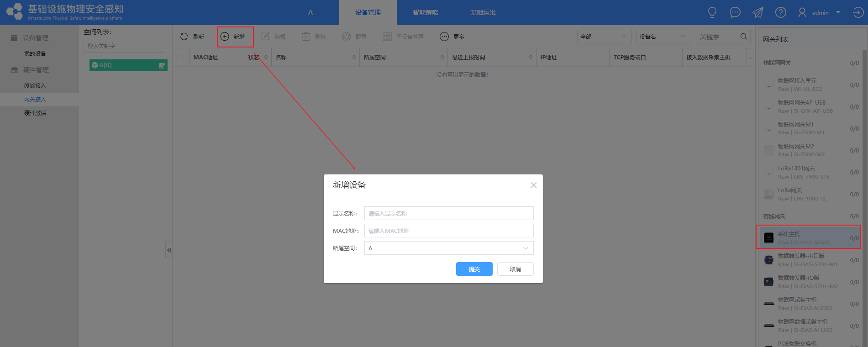Toggle the select-all checkbox in table header

[181, 58]
